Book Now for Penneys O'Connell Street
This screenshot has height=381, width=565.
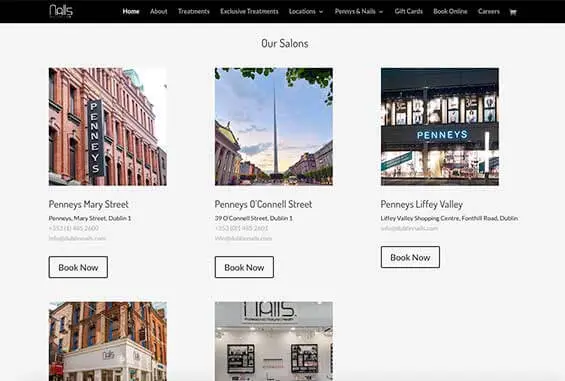pyautogui.click(x=244, y=267)
